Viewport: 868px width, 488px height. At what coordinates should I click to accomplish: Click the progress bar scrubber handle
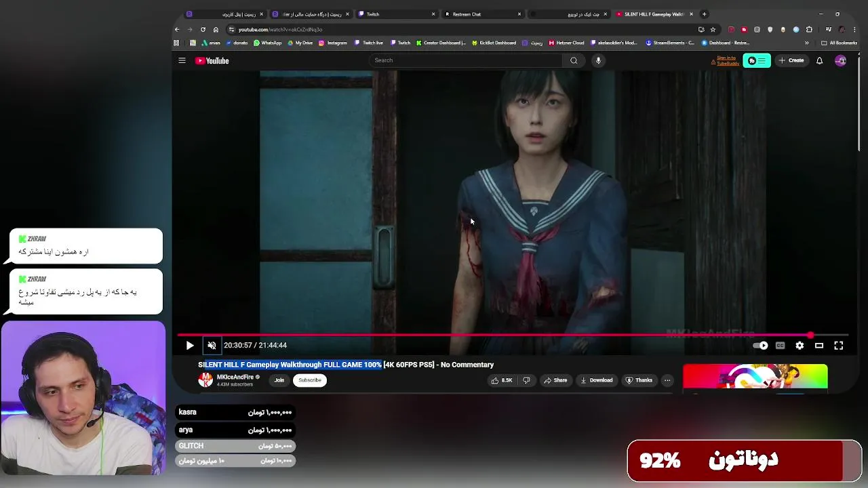coord(810,335)
